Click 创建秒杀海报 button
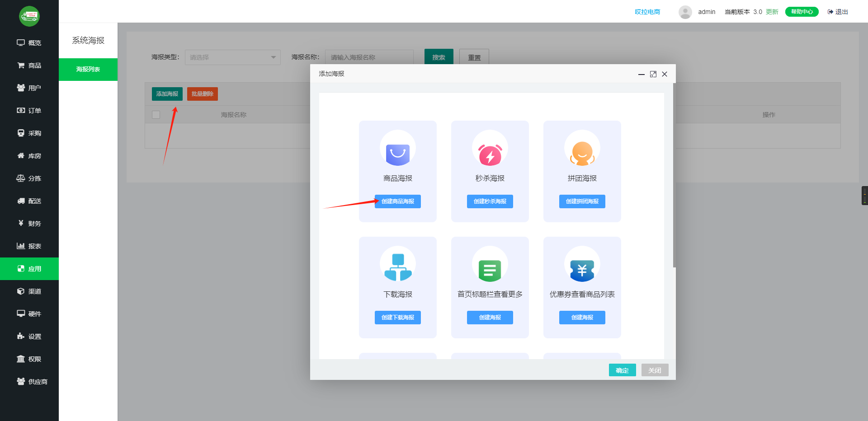 click(x=490, y=201)
